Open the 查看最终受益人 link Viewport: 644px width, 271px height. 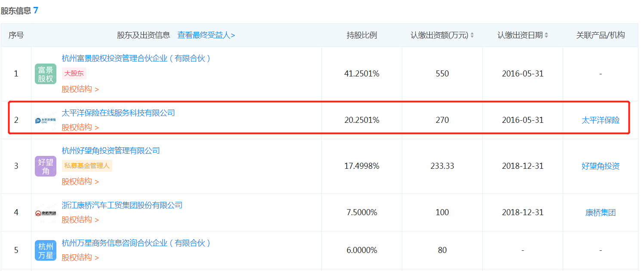pos(205,35)
